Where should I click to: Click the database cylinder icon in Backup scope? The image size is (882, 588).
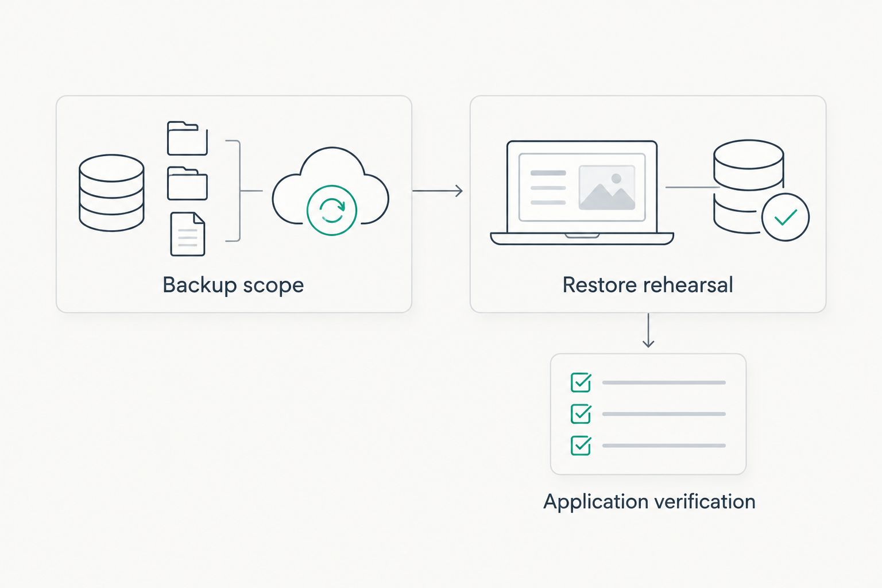point(111,192)
